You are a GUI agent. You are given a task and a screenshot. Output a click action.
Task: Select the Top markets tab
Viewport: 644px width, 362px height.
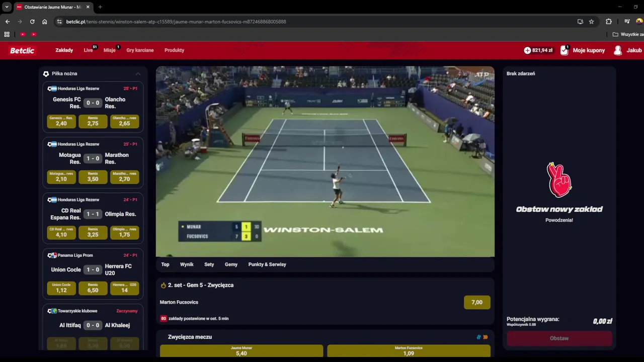pos(165,264)
